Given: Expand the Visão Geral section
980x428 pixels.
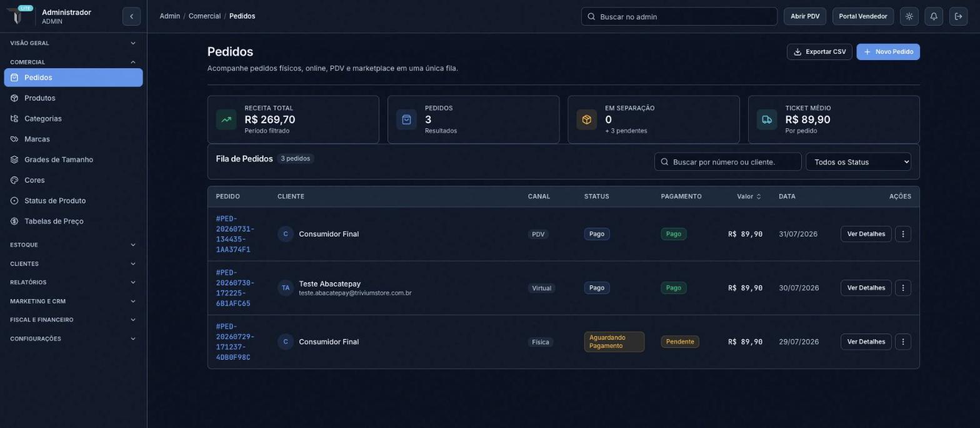Looking at the screenshot, I should pos(73,43).
